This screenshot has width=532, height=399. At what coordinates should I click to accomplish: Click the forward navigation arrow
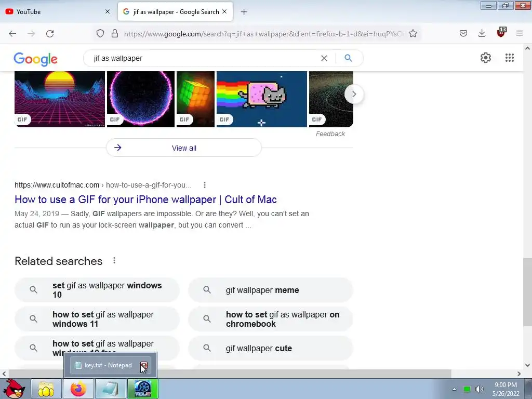[31, 34]
